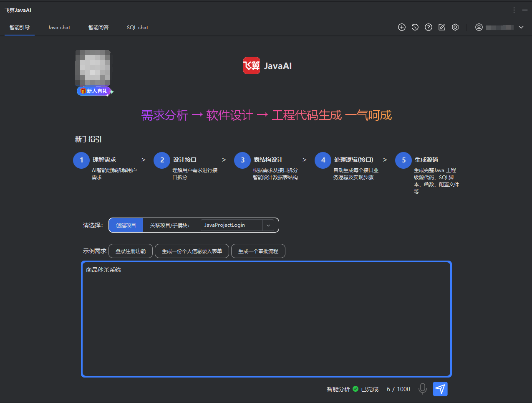
Task: Click the 创建项目 button
Action: [126, 225]
